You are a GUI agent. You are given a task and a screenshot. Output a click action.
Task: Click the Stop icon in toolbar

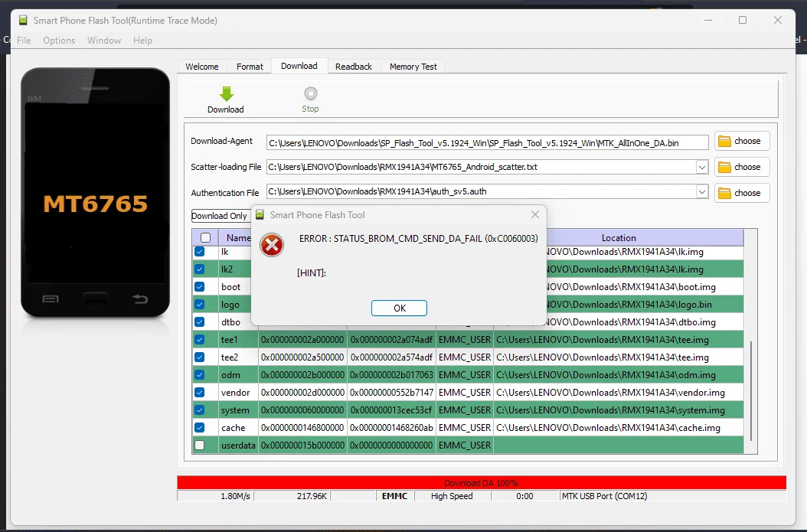310,93
